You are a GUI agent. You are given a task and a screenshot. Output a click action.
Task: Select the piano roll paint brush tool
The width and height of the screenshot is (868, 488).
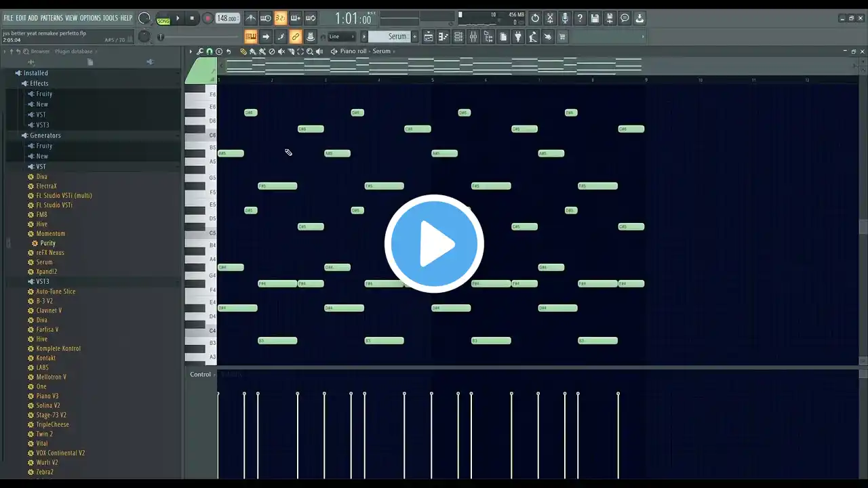point(253,52)
